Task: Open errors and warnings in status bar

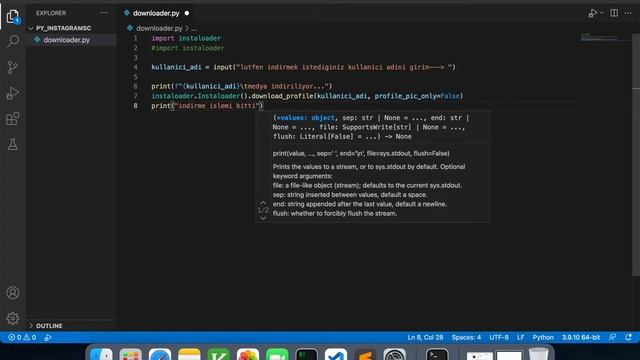Action: 22,338
